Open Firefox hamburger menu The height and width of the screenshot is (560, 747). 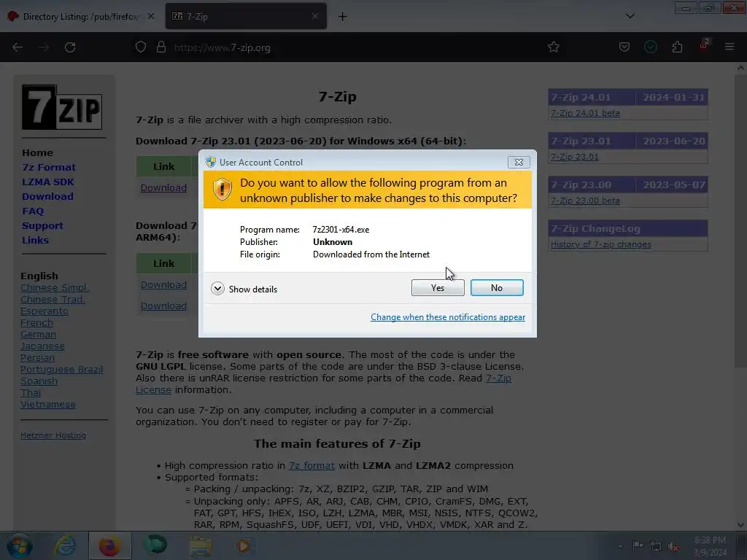tap(729, 47)
